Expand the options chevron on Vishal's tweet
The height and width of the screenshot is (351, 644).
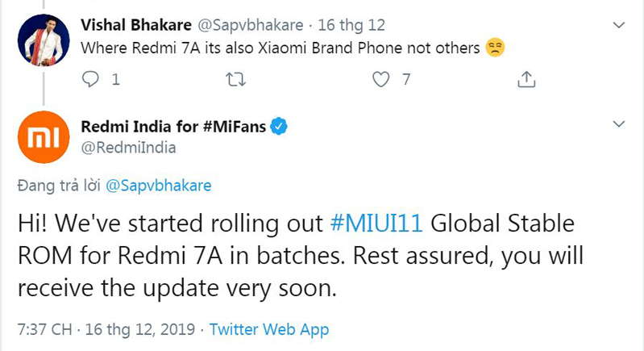click(618, 26)
